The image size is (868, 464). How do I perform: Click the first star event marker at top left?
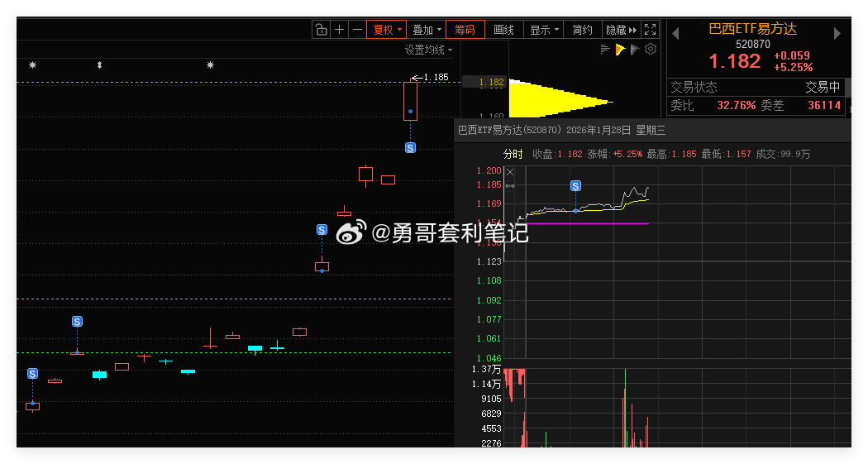tap(33, 65)
